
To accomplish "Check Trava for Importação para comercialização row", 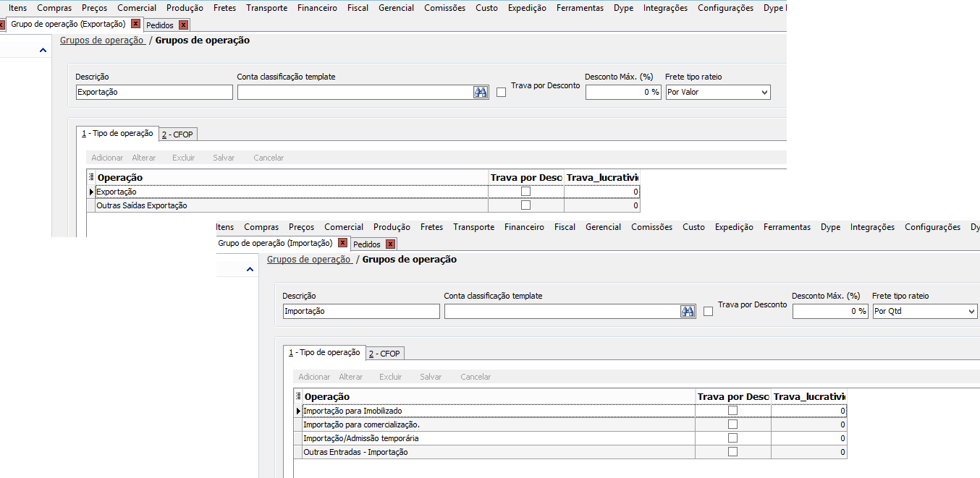I will coord(732,424).
